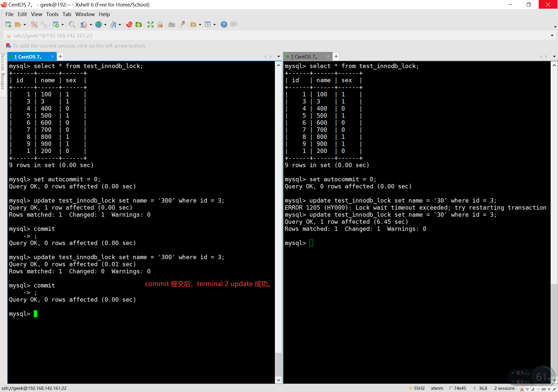Click the Reconnect chain-link icon
The image size is (558, 392).
tap(44, 24)
